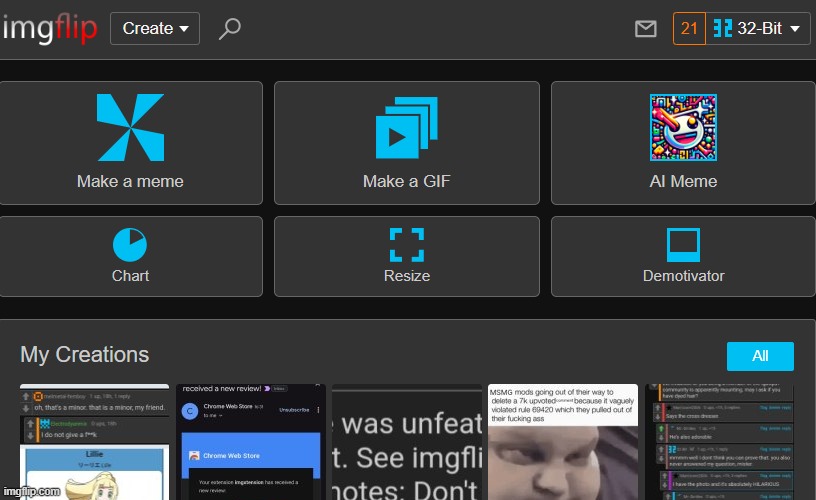Choose the AI Meme label

tap(683, 182)
